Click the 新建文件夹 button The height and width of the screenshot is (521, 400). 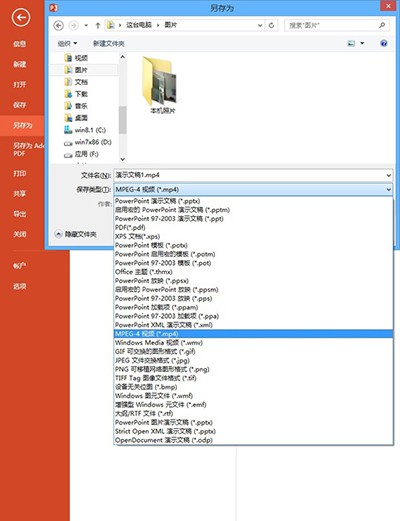pyautogui.click(x=109, y=44)
